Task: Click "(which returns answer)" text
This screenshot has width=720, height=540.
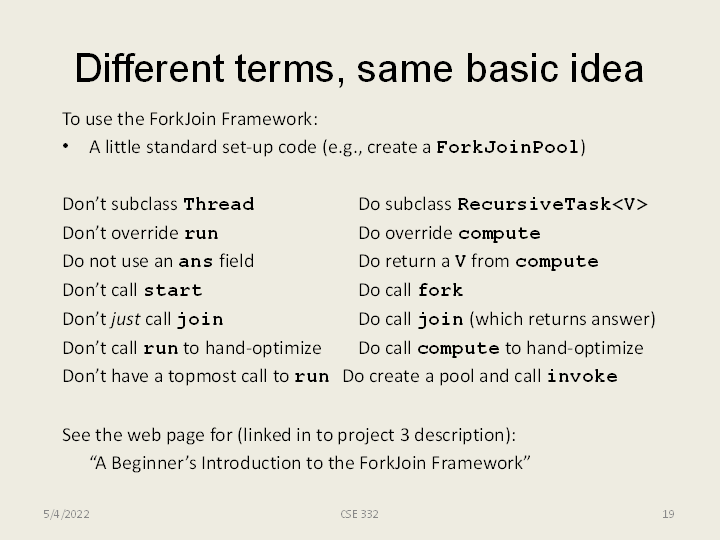Action: (x=562, y=319)
